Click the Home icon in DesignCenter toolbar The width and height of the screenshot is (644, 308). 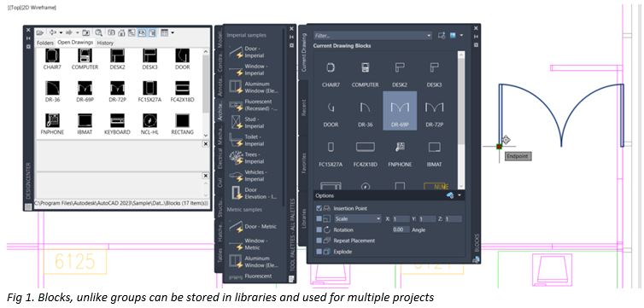tap(121, 32)
